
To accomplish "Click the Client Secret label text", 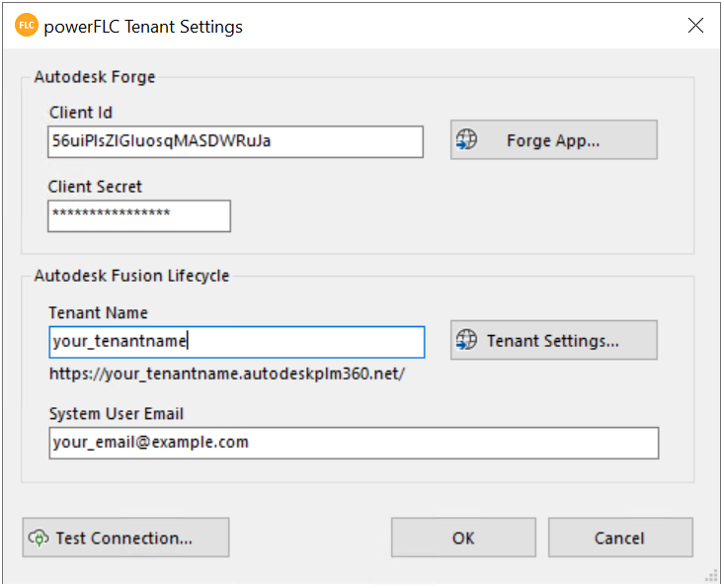I will pos(95,187).
